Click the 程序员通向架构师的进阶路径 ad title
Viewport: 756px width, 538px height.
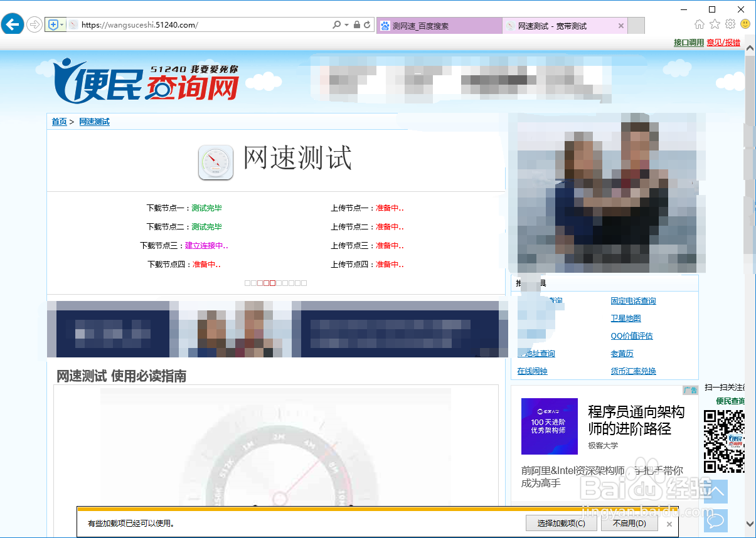636,420
